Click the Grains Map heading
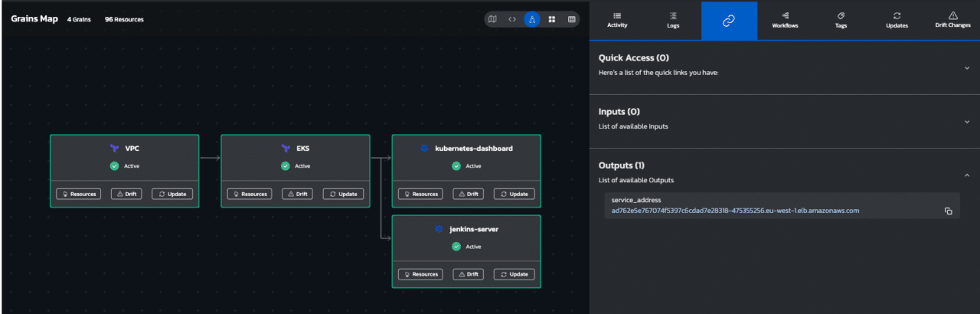The width and height of the screenshot is (980, 314). (x=34, y=19)
